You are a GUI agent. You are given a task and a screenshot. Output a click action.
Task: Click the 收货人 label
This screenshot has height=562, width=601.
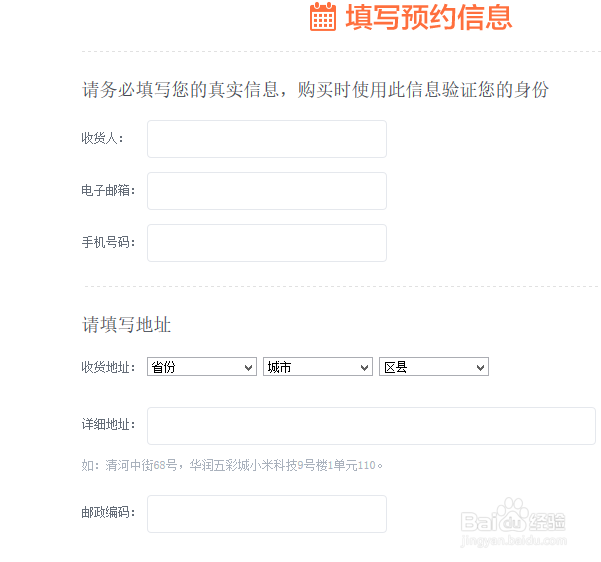click(x=102, y=138)
